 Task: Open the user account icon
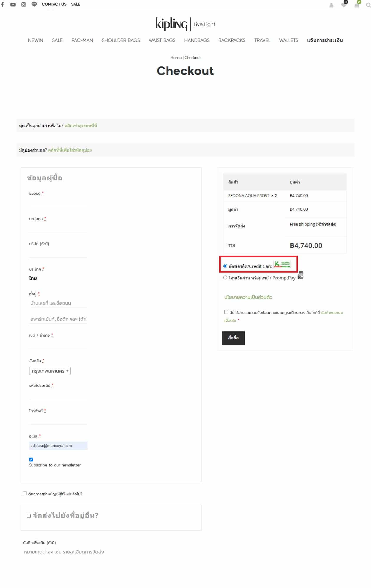tap(331, 5)
